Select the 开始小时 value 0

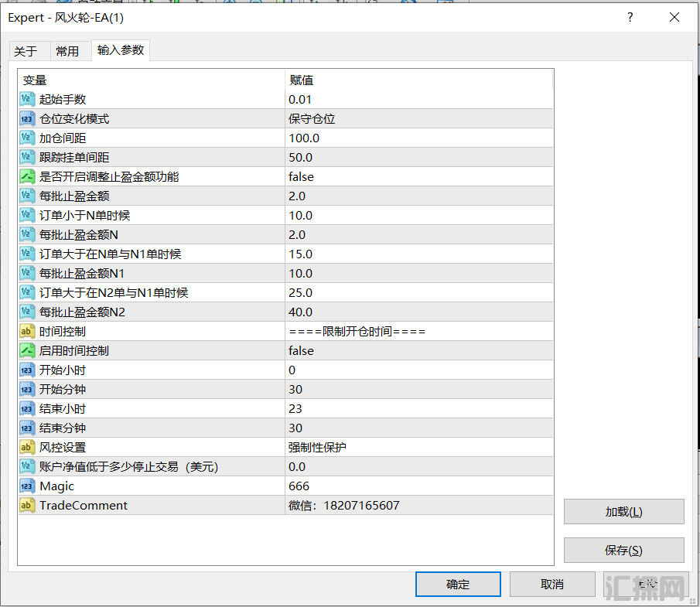pyautogui.click(x=418, y=370)
